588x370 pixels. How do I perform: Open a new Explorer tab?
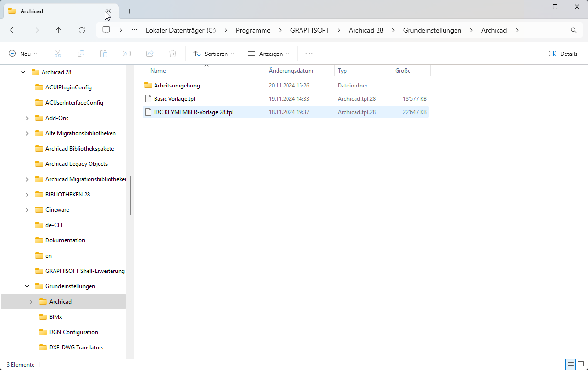tap(129, 11)
